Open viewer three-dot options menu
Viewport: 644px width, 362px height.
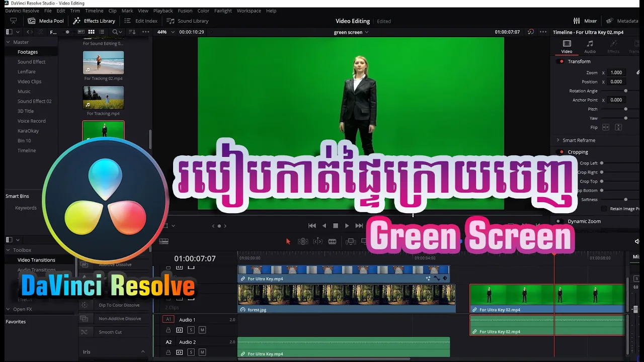tap(543, 32)
